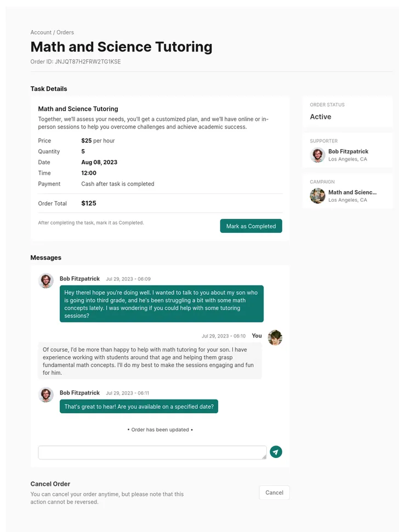This screenshot has width=399, height=532.
Task: Click Bob Fitzpatrick's avatar in Supporter card
Action: click(x=317, y=155)
